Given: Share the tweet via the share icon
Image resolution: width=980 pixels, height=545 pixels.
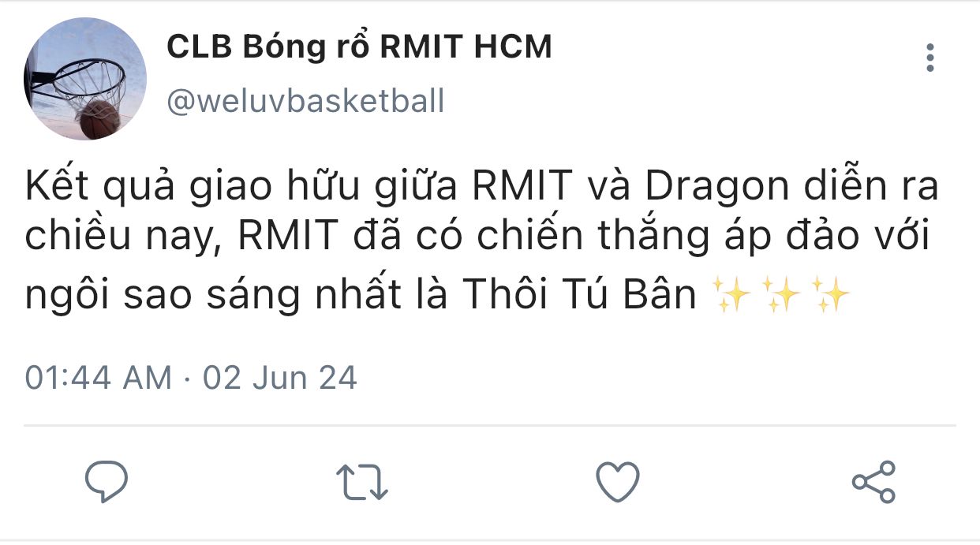Looking at the screenshot, I should (873, 481).
